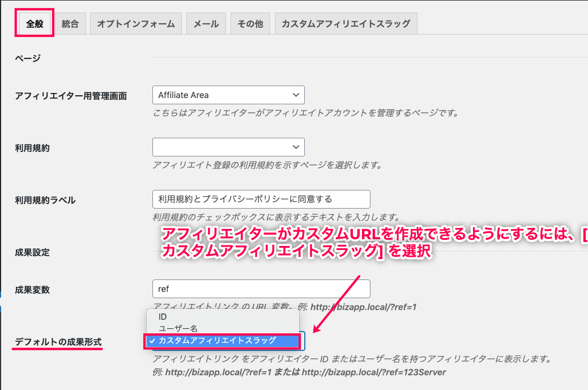Screen dimensions: 588x390
Task: Click the デフォルトの成果形式 label
Action: tap(58, 342)
